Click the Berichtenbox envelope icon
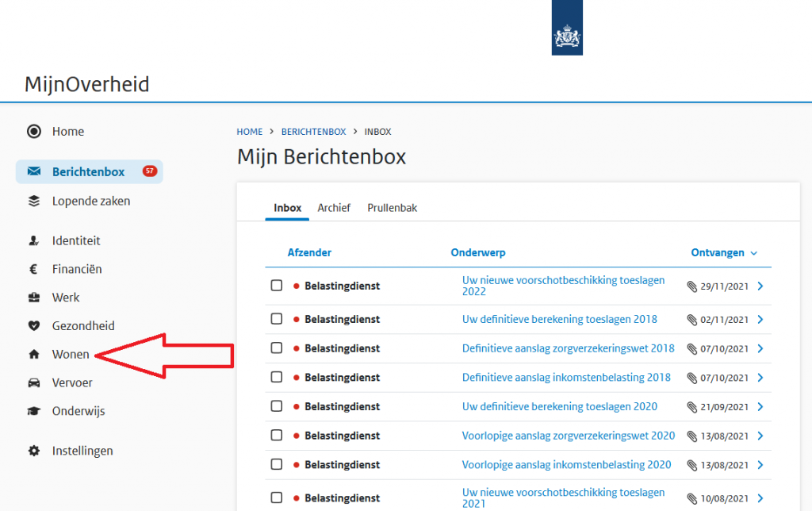Image resolution: width=812 pixels, height=511 pixels. tap(33, 171)
